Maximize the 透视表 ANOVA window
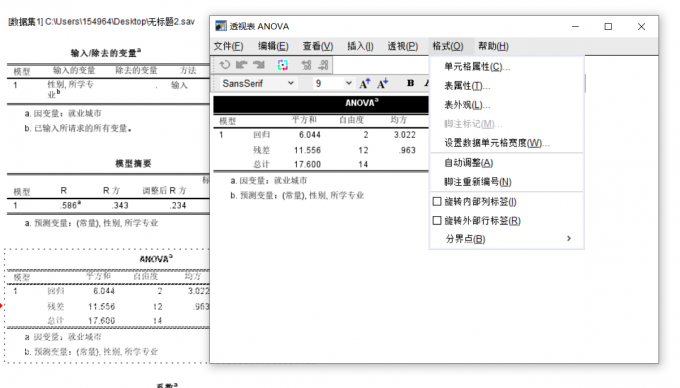This screenshot has height=388, width=680. pos(608,26)
